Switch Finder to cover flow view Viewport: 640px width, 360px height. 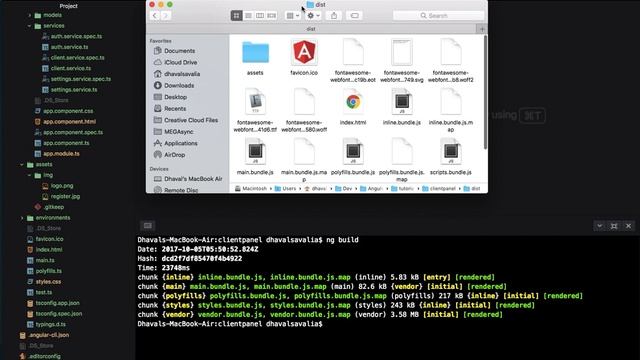pyautogui.click(x=272, y=16)
